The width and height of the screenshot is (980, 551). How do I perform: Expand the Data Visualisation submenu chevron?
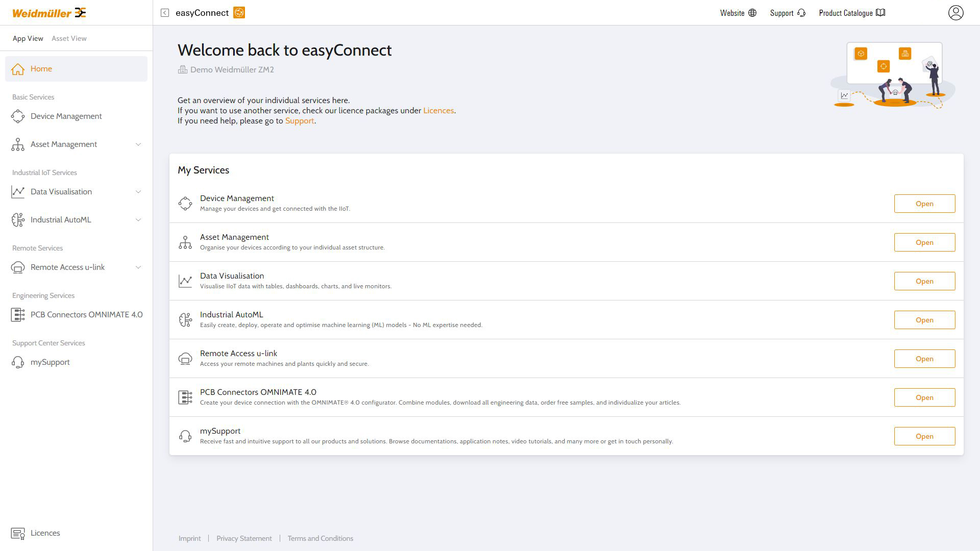138,192
